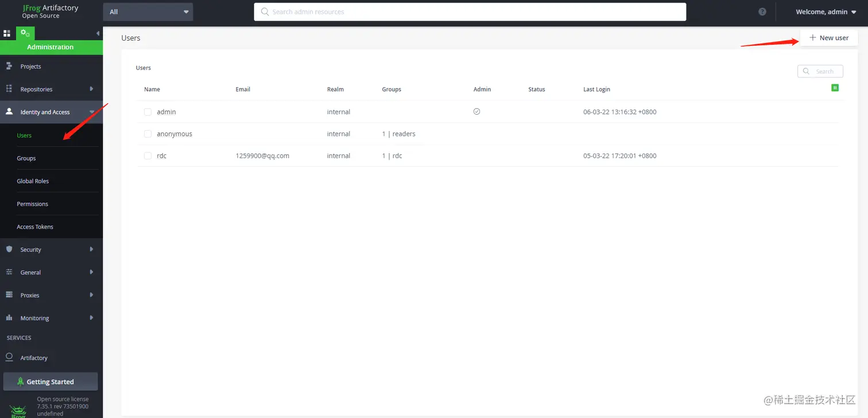
Task: Click the Proxies server icon
Action: [9, 295]
